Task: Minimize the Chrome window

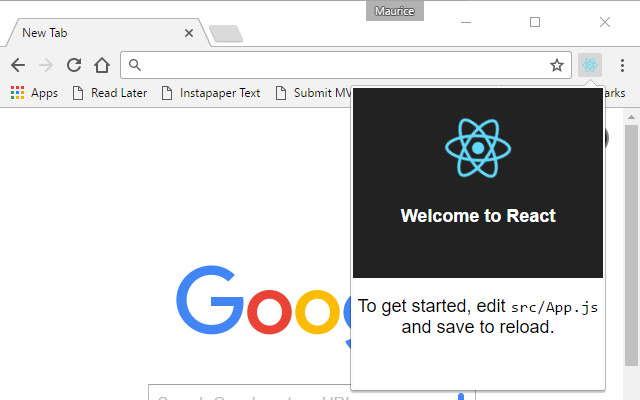Action: tap(466, 22)
